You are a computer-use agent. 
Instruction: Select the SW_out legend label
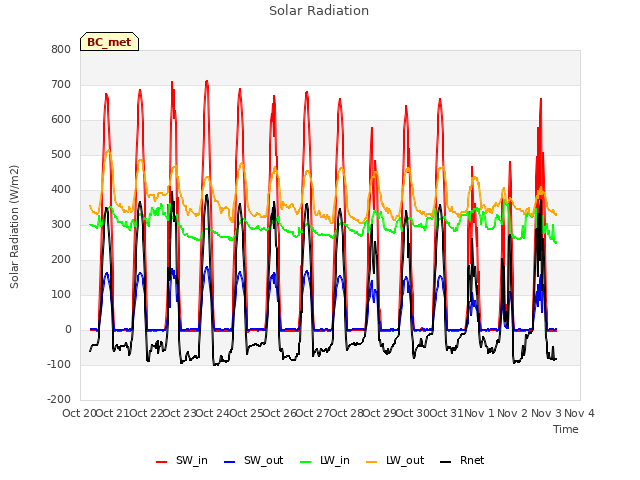pyautogui.click(x=264, y=460)
